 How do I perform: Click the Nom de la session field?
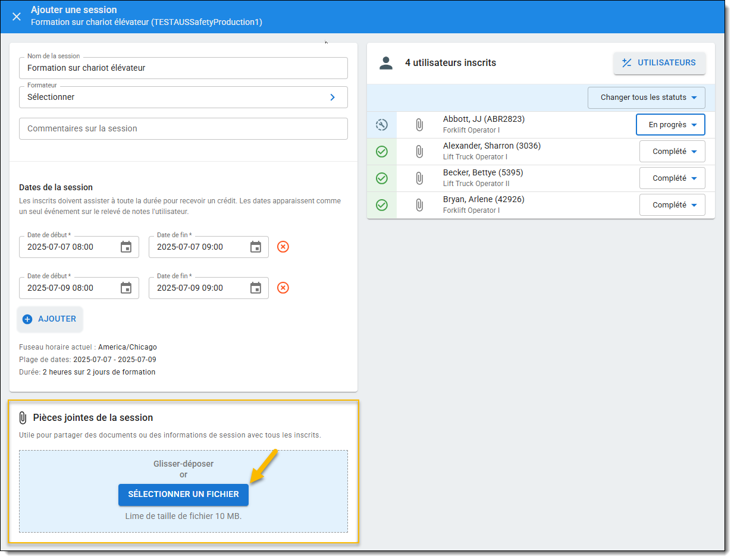coord(183,68)
